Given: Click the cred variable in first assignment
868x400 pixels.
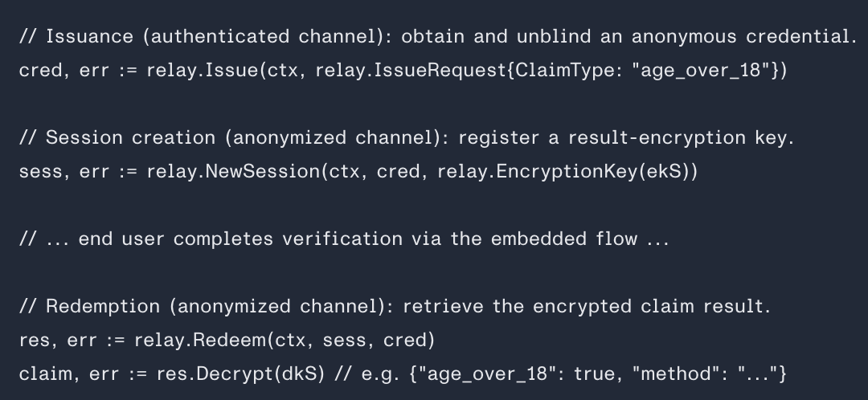Looking at the screenshot, I should [x=40, y=71].
